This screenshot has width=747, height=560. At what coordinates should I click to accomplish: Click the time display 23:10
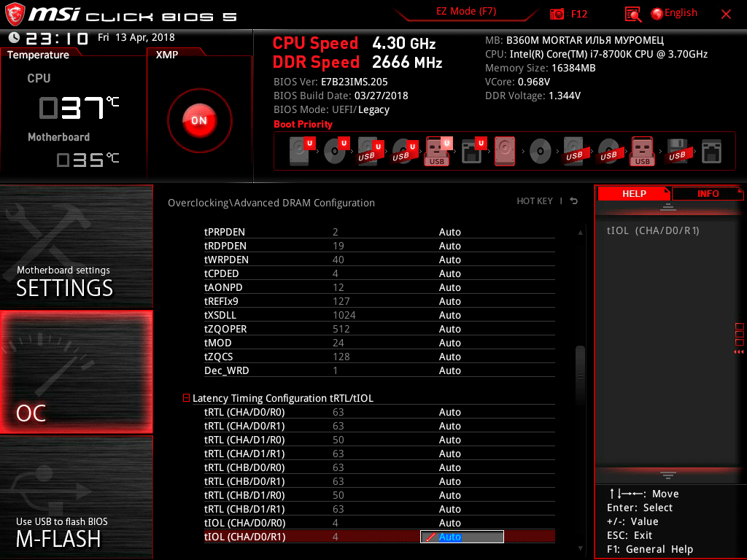57,38
